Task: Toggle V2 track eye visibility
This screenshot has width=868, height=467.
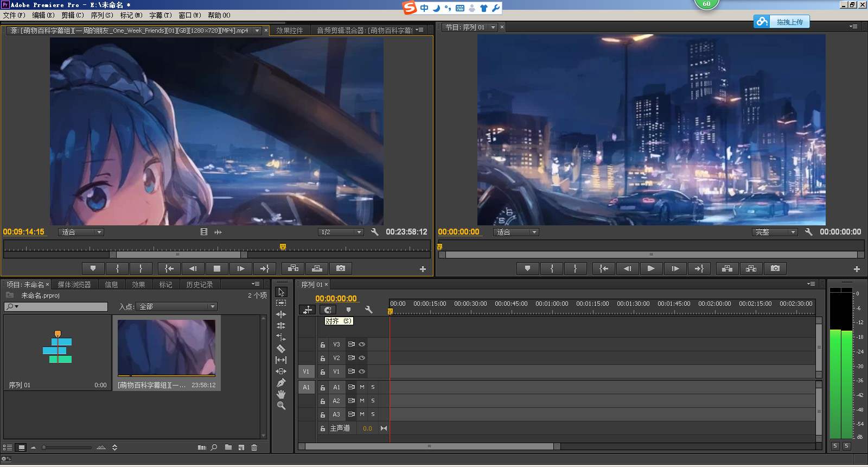Action: 362,358
